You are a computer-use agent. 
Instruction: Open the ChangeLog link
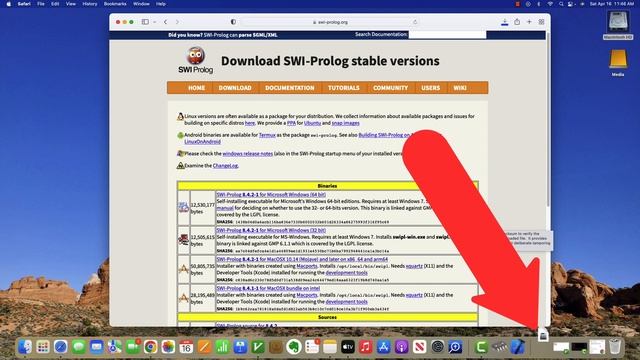225,166
